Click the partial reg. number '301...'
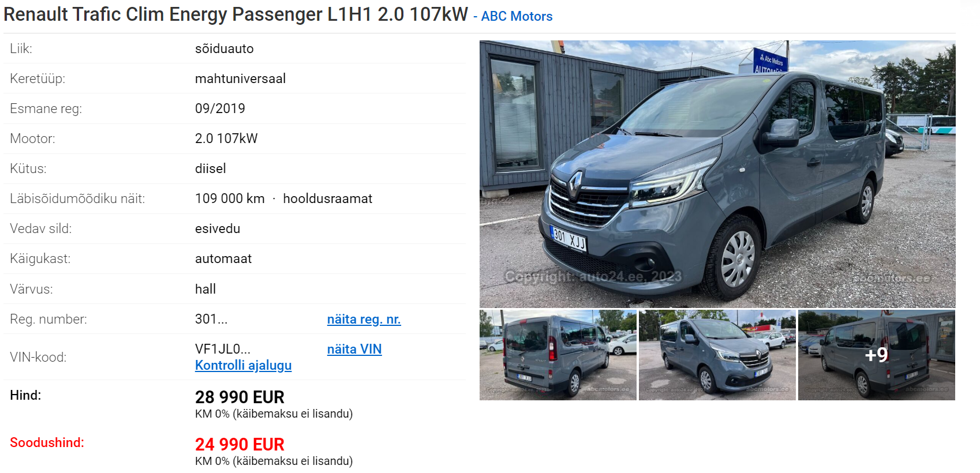This screenshot has height=473, width=980. pyautogui.click(x=211, y=319)
